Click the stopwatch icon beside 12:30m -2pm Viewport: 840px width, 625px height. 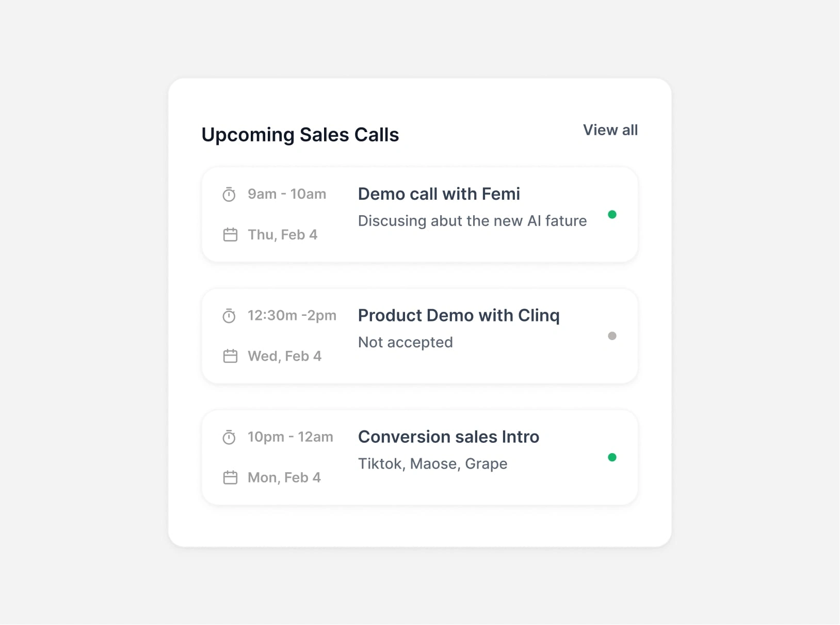[229, 316]
